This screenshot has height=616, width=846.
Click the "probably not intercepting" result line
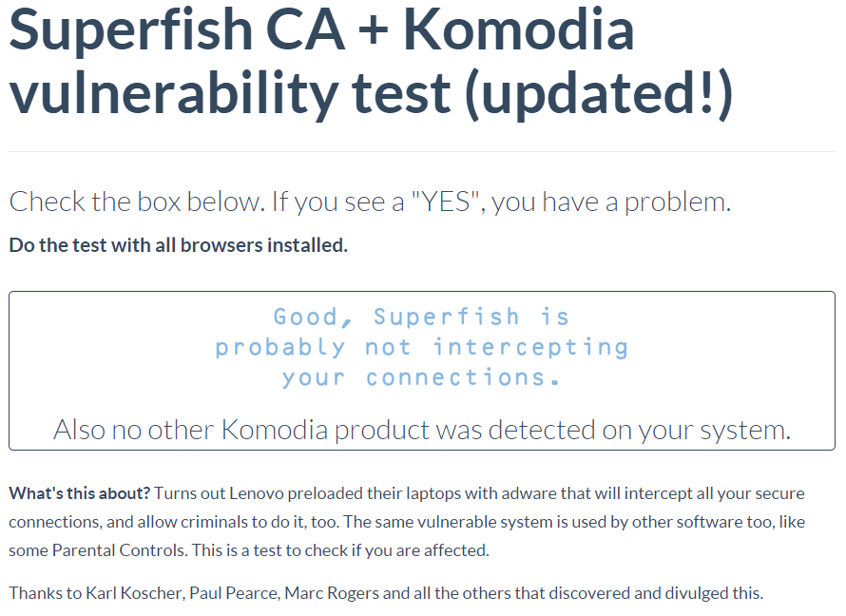tap(421, 347)
